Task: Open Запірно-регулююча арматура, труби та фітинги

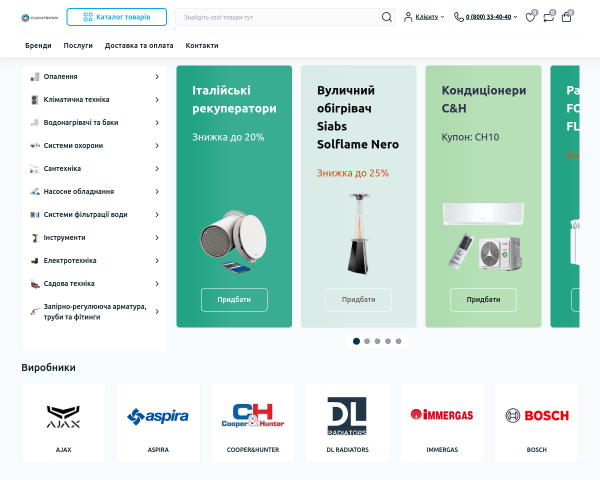Action: (x=94, y=312)
